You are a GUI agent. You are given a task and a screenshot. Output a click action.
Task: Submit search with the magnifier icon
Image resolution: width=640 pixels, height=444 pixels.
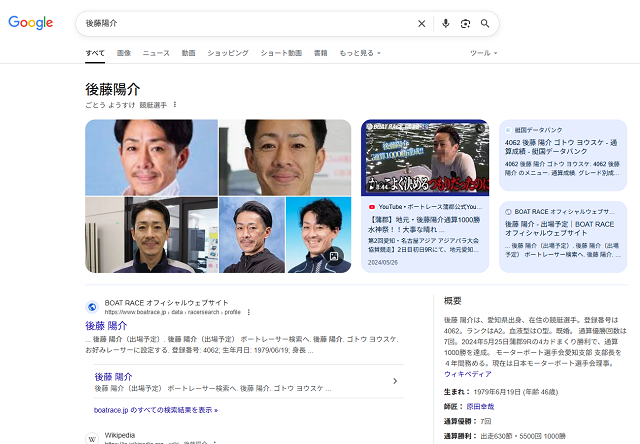tap(485, 24)
